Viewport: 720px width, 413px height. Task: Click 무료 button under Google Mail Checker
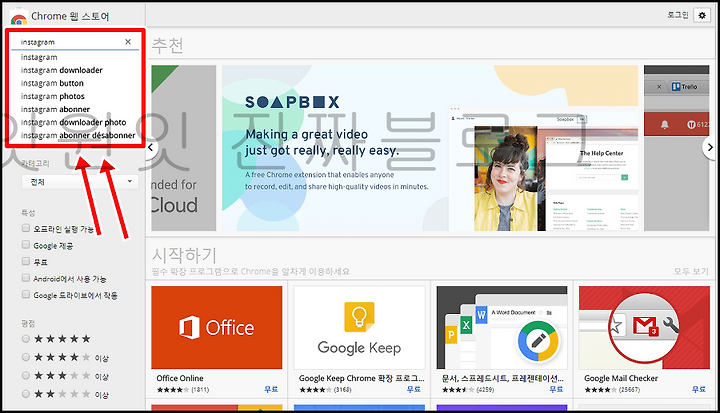click(699, 389)
